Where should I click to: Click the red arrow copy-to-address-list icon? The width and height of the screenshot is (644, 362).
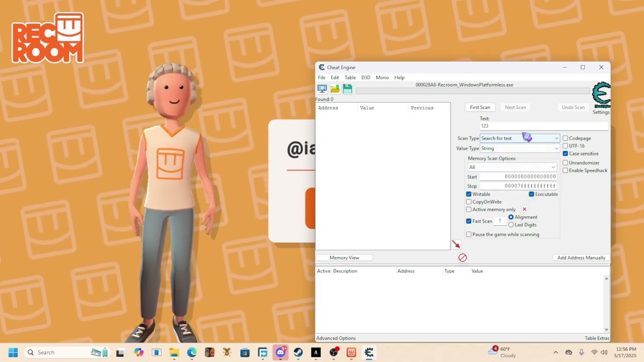click(456, 244)
